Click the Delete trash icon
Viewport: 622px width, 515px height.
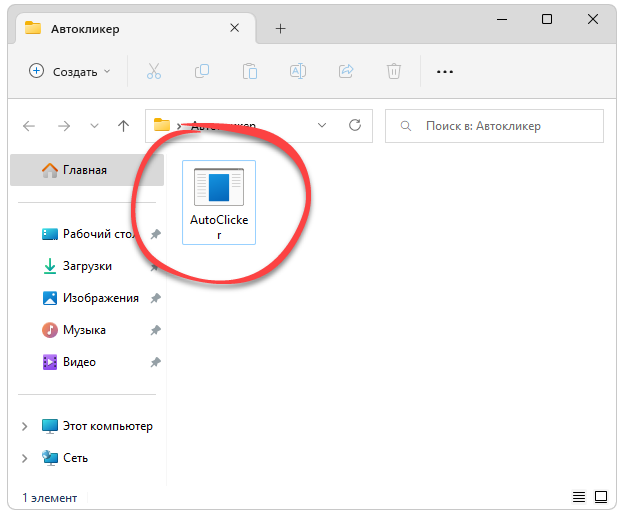tap(394, 71)
